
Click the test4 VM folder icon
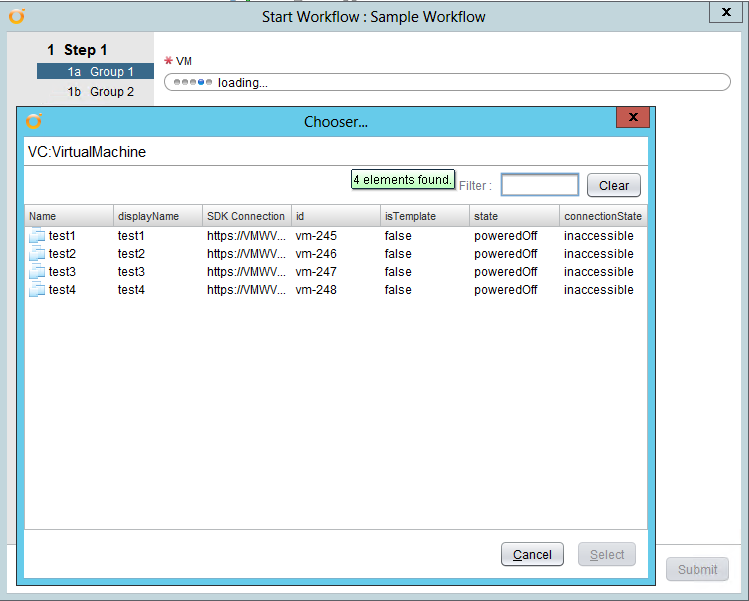(x=37, y=290)
